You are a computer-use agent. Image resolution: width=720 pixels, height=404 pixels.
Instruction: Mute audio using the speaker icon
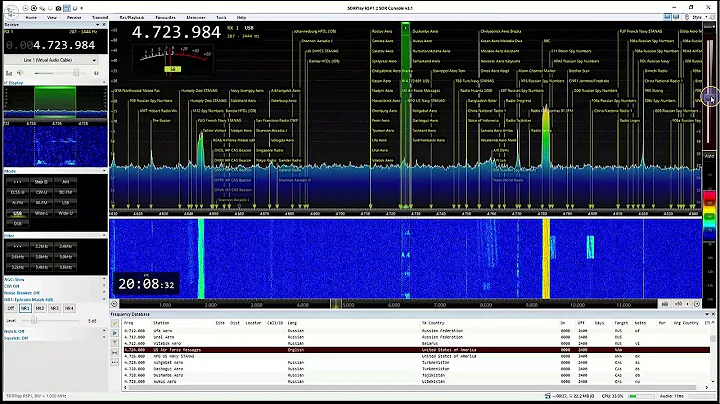pyautogui.click(x=20, y=73)
